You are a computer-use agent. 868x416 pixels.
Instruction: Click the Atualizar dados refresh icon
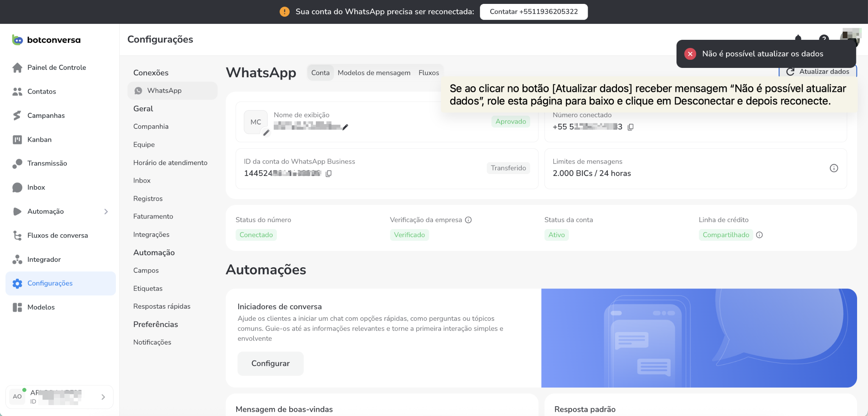[790, 72]
